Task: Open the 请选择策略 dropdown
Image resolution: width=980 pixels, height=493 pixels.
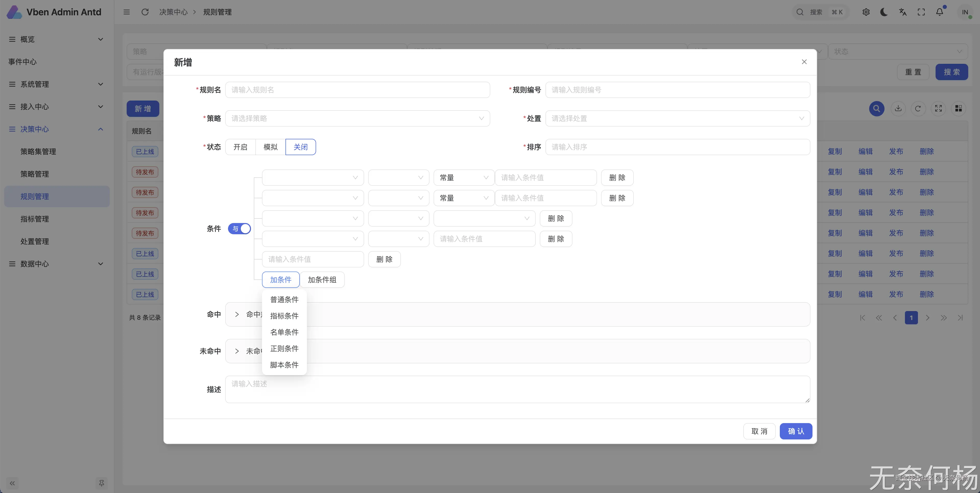Action: coord(357,119)
